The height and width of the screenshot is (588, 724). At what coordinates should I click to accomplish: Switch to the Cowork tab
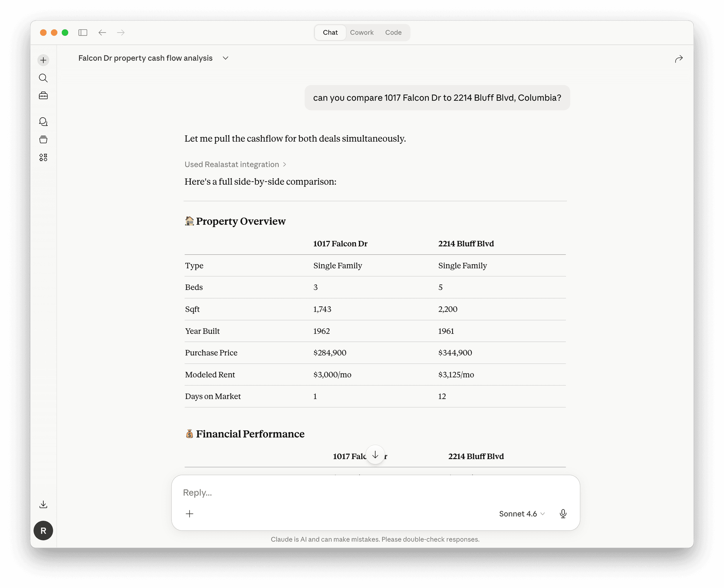coord(362,33)
